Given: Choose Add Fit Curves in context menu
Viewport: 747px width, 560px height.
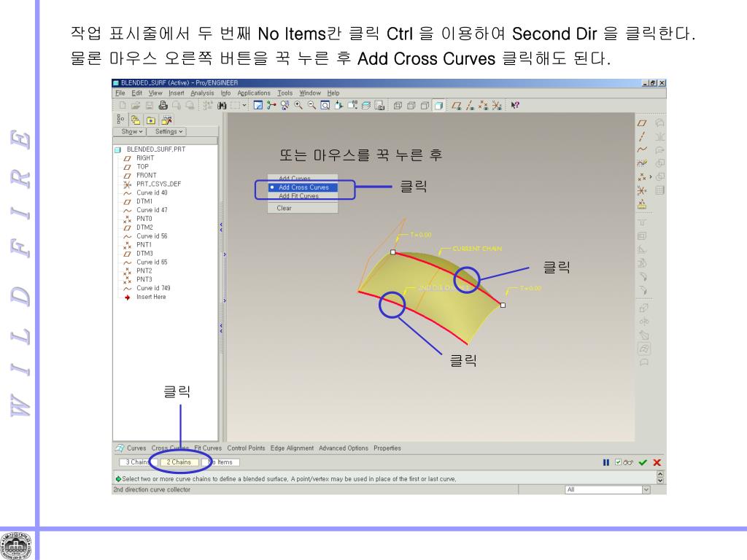Looking at the screenshot, I should click(x=298, y=195).
